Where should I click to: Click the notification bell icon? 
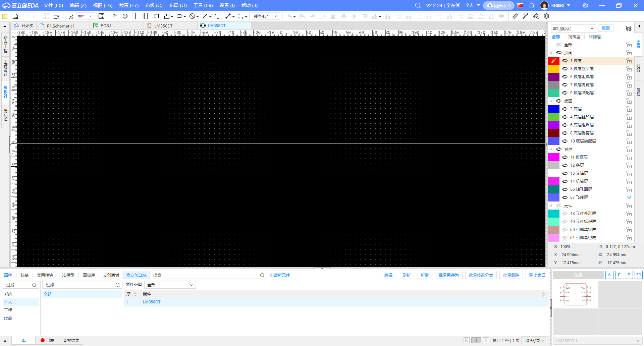pos(532,5)
